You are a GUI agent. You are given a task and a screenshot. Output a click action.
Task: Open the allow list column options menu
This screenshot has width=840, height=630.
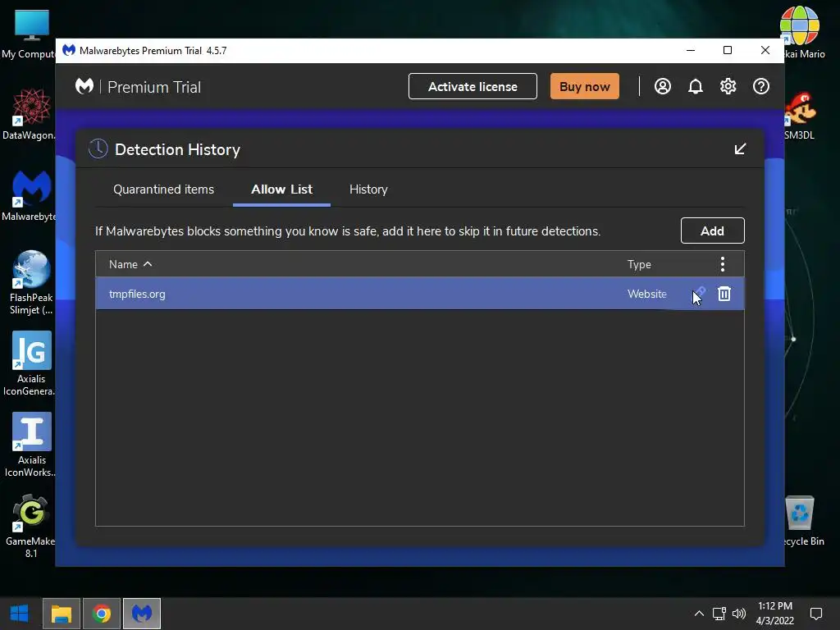click(723, 264)
